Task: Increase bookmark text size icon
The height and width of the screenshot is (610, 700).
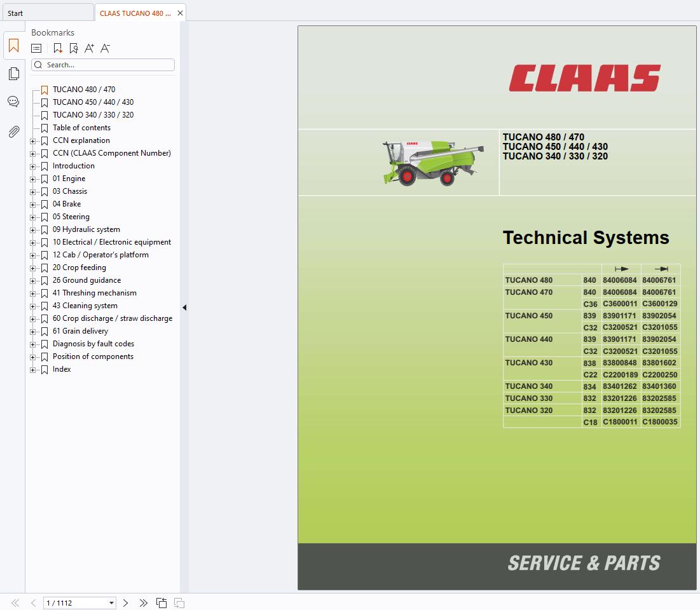Action: click(x=89, y=48)
